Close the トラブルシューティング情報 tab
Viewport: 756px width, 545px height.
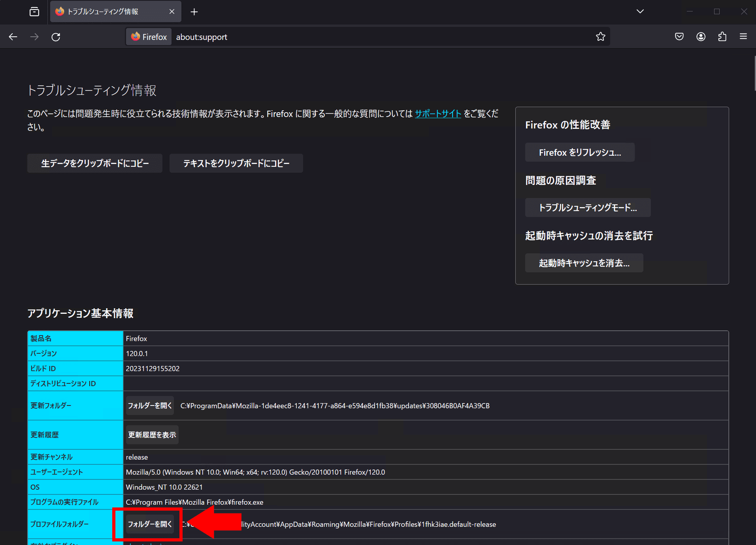click(172, 12)
